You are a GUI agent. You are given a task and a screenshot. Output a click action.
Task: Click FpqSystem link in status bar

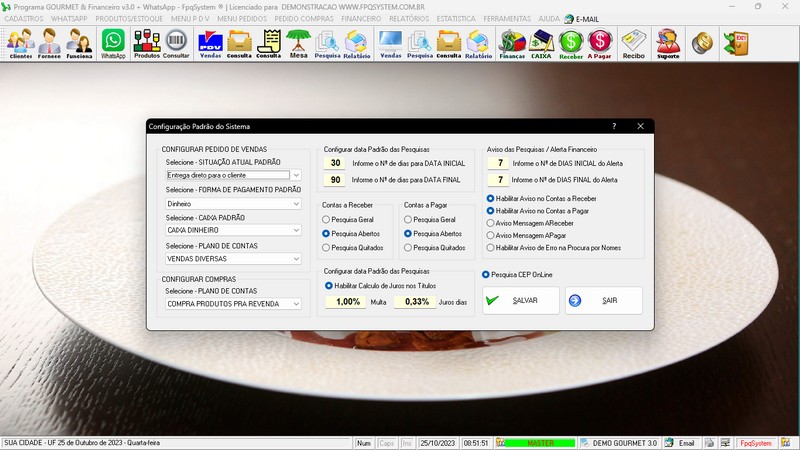coord(756,443)
